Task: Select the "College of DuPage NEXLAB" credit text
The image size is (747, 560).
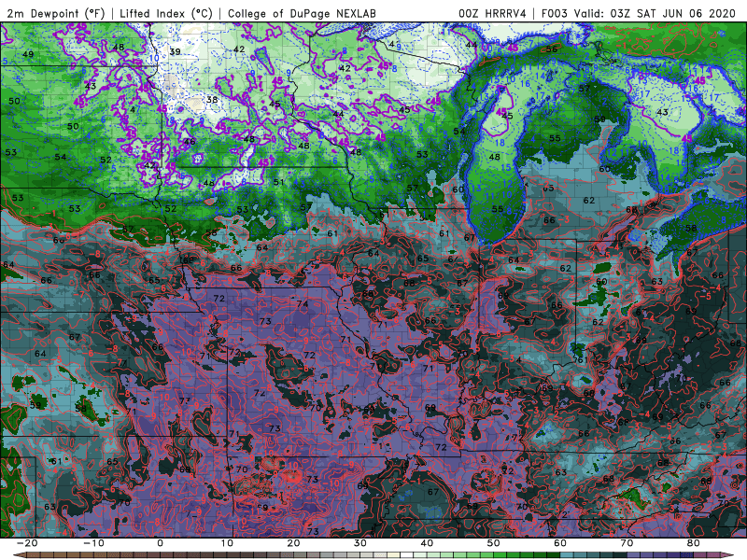Action: click(x=302, y=13)
